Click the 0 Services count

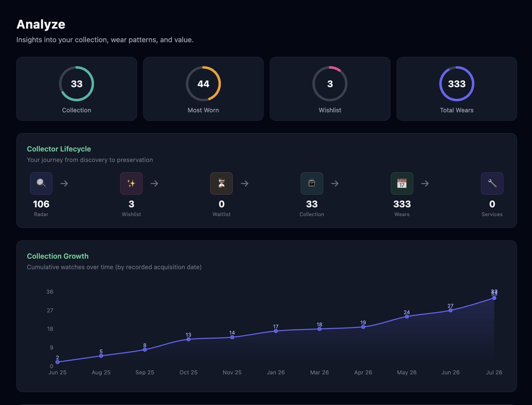click(492, 204)
